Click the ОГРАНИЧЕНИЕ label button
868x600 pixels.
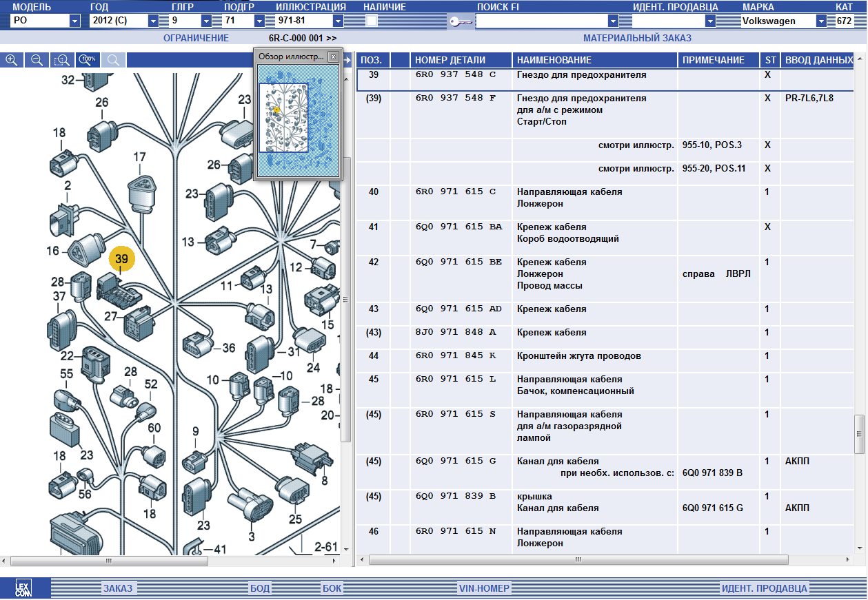(196, 39)
